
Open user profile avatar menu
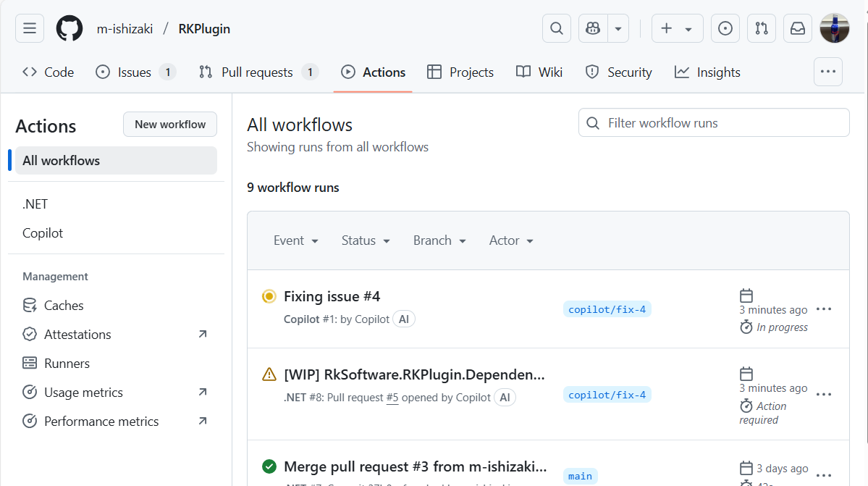tap(834, 28)
